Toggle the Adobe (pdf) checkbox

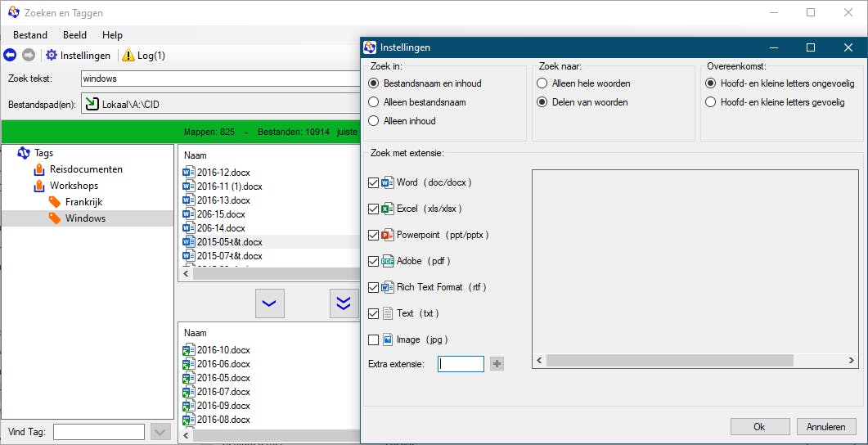(x=374, y=261)
